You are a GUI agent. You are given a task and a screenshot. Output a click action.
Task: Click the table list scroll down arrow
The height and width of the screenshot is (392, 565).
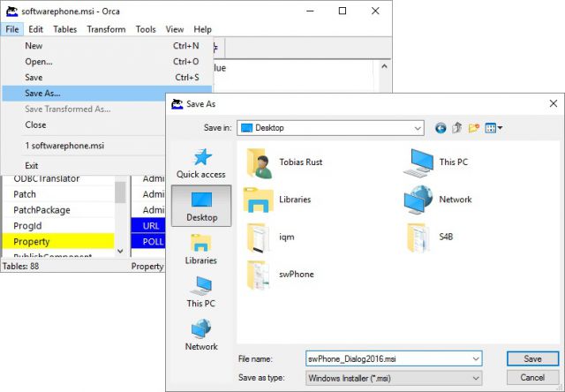pyautogui.click(x=120, y=251)
